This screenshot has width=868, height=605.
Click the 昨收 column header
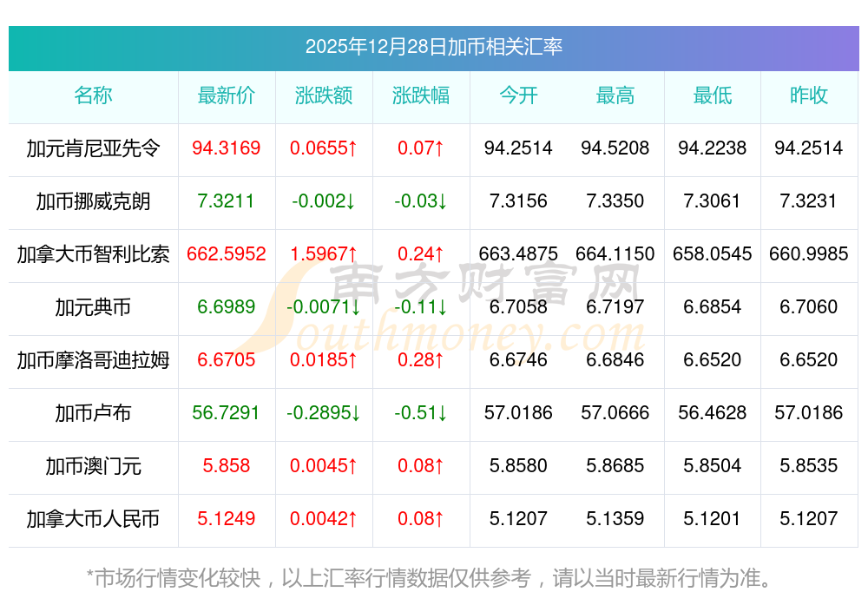[x=809, y=95]
